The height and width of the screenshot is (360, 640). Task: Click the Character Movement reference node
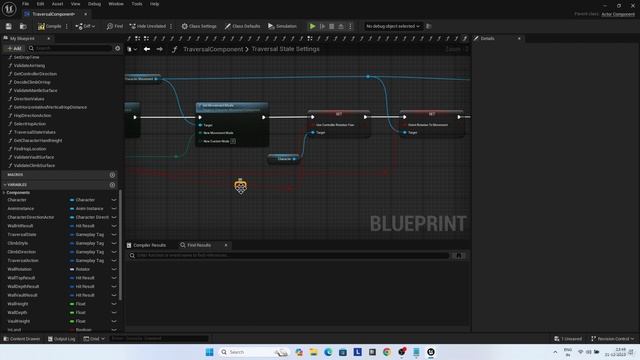pyautogui.click(x=142, y=78)
